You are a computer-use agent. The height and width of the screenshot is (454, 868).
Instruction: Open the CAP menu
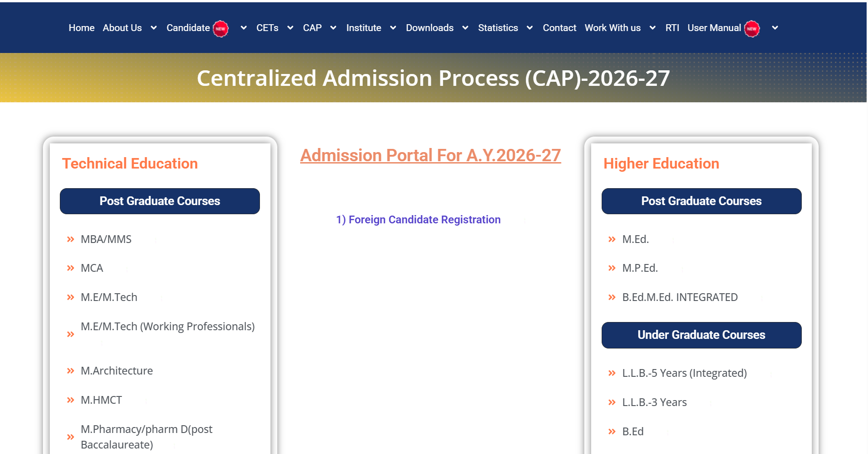tap(312, 28)
